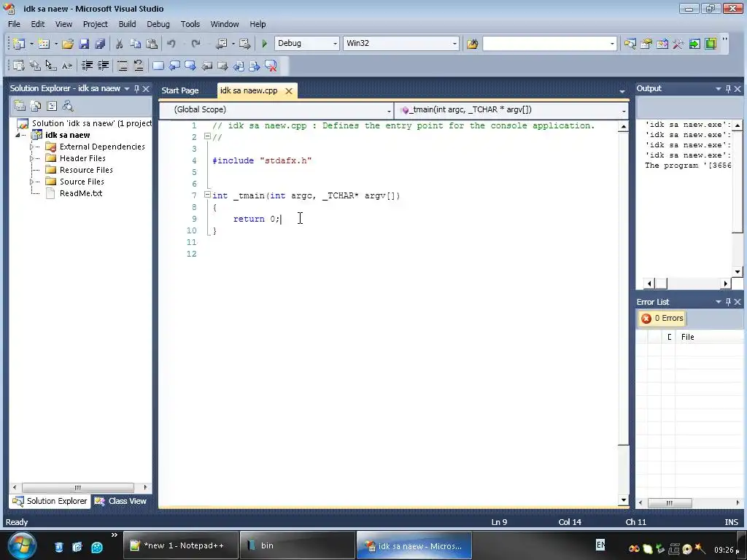Collapse the idk sa naew project node
The width and height of the screenshot is (747, 560).
pyautogui.click(x=18, y=135)
